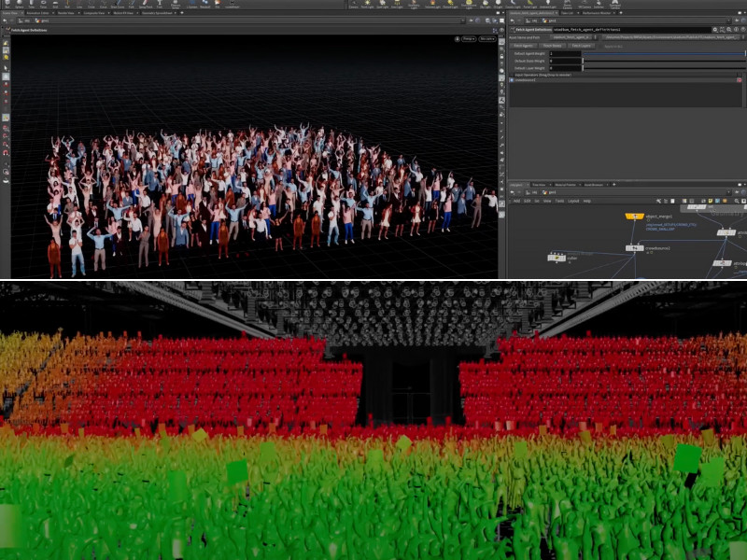Open the No cam dropdown in the viewport
This screenshot has width=747, height=560.
pos(487,39)
